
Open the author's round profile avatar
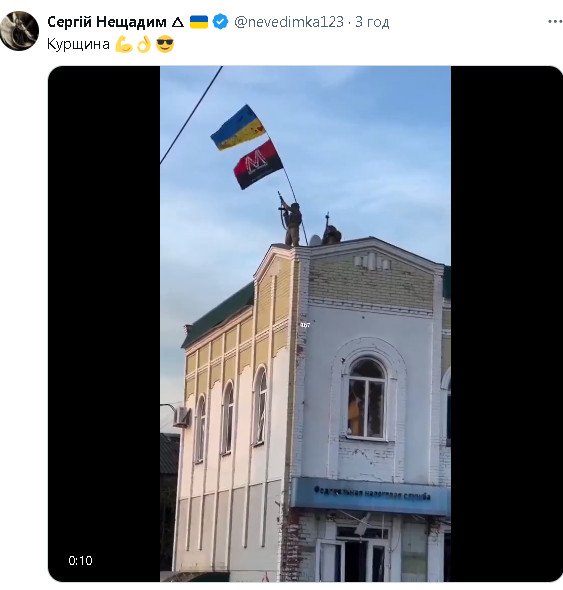(19, 30)
